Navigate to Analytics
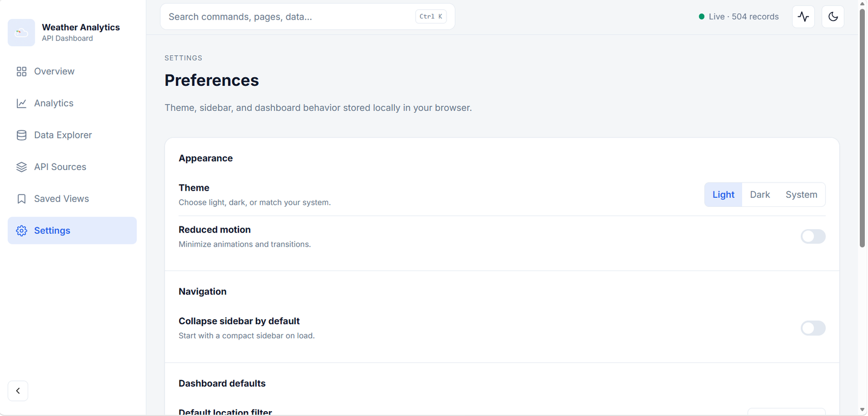 click(x=72, y=103)
